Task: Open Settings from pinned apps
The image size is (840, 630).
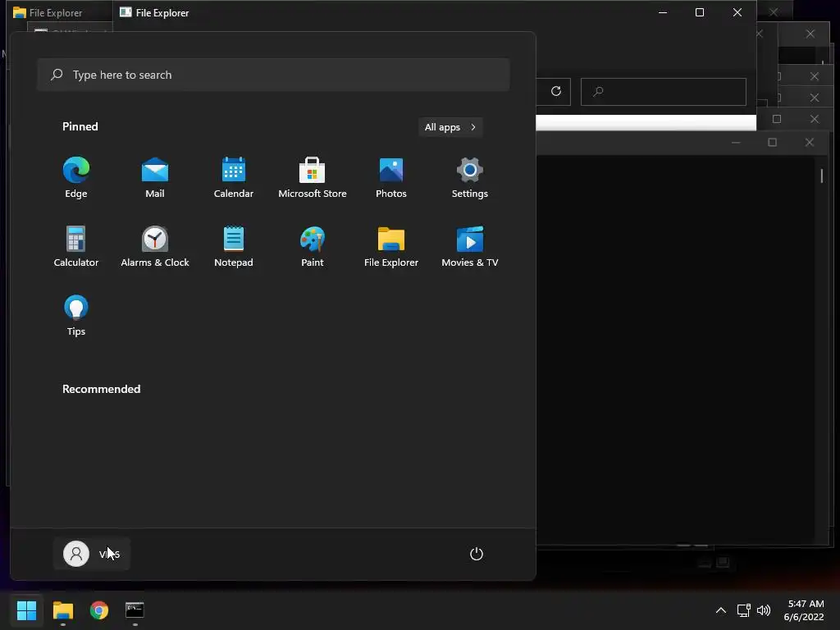Action: click(x=470, y=177)
